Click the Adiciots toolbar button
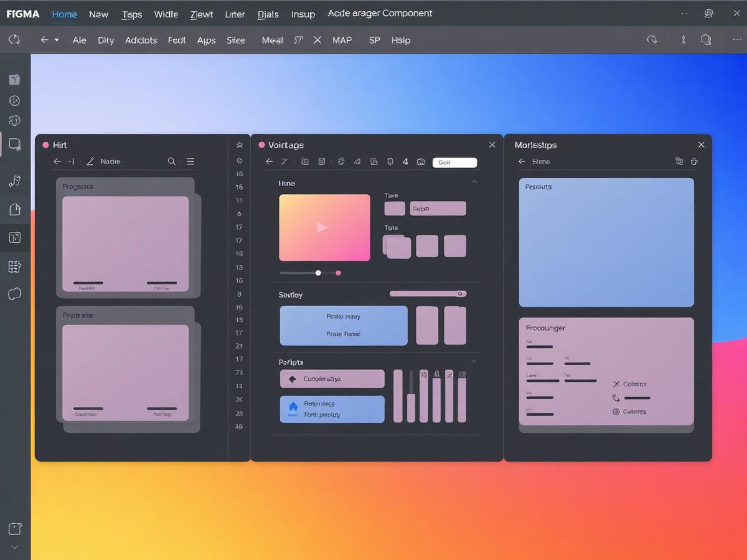 pyautogui.click(x=141, y=40)
